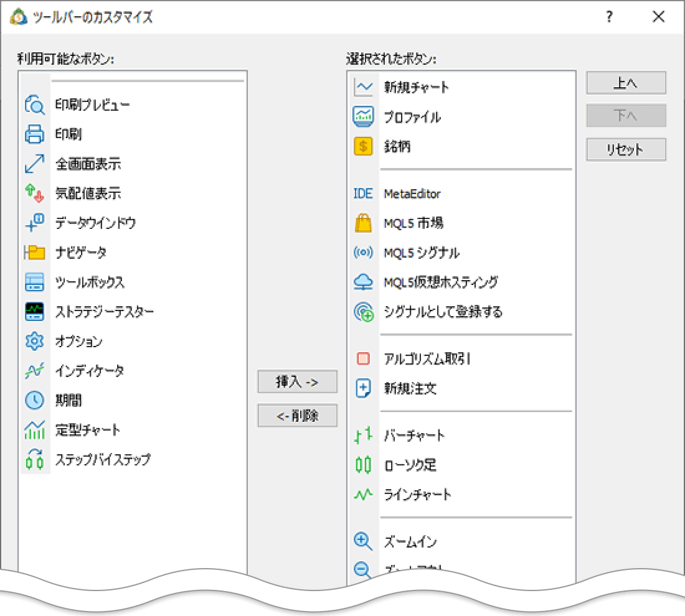Viewport: 685px width, 616px height.
Task: Select the アルゴリズム取引 label
Action: 427,358
